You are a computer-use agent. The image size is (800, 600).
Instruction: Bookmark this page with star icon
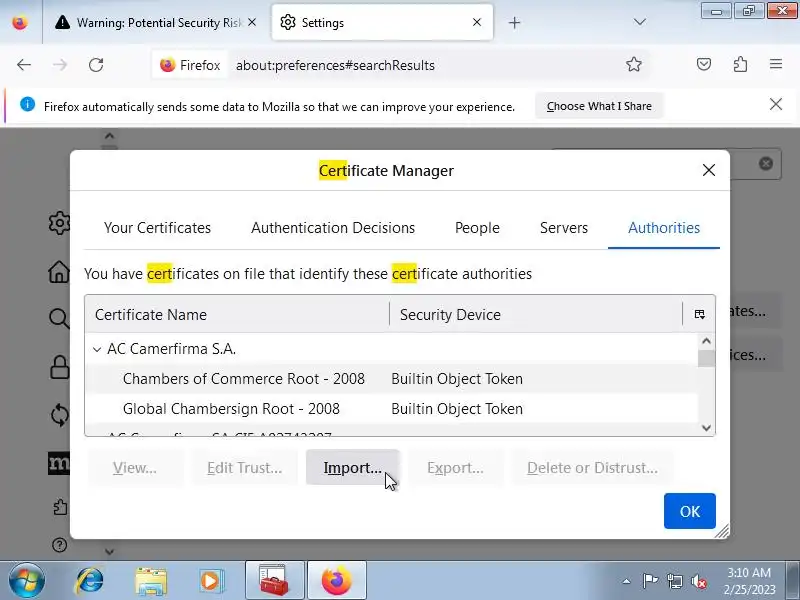click(x=634, y=64)
